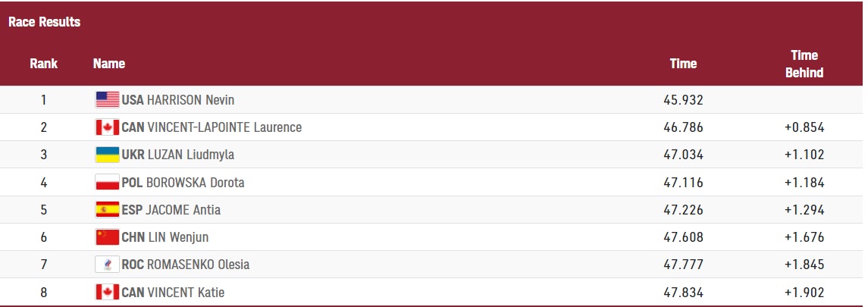The image size is (868, 307).
Task: Click the Time column header
Action: click(684, 64)
